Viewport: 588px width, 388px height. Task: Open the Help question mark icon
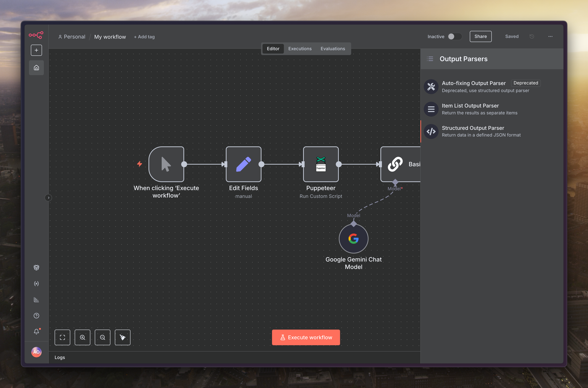36,315
